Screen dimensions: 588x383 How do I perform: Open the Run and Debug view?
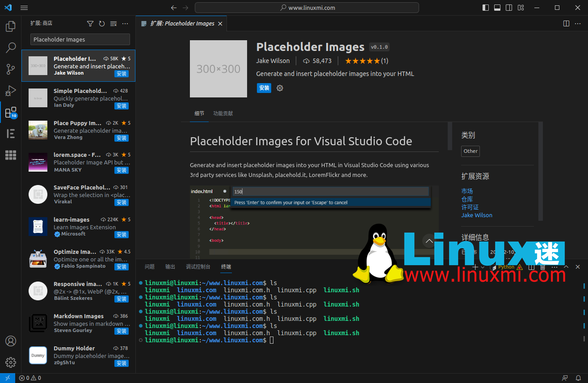[x=10, y=91]
